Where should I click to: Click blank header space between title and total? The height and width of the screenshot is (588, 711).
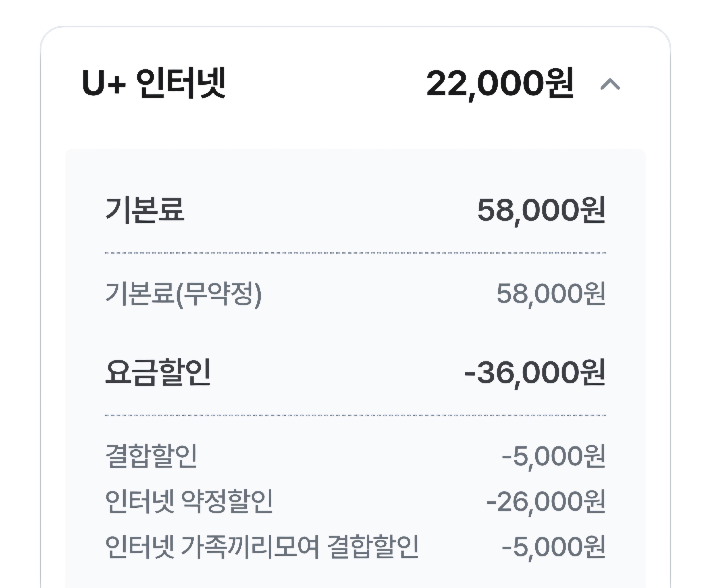[325, 84]
